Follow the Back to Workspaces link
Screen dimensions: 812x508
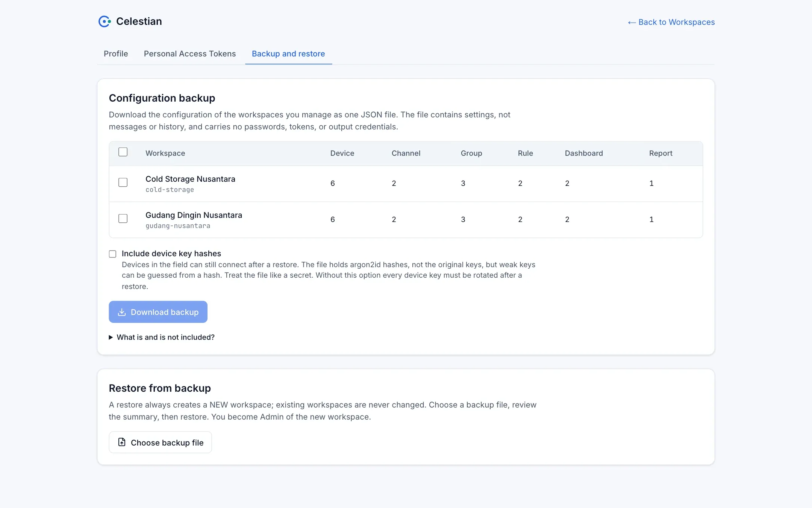pos(671,22)
